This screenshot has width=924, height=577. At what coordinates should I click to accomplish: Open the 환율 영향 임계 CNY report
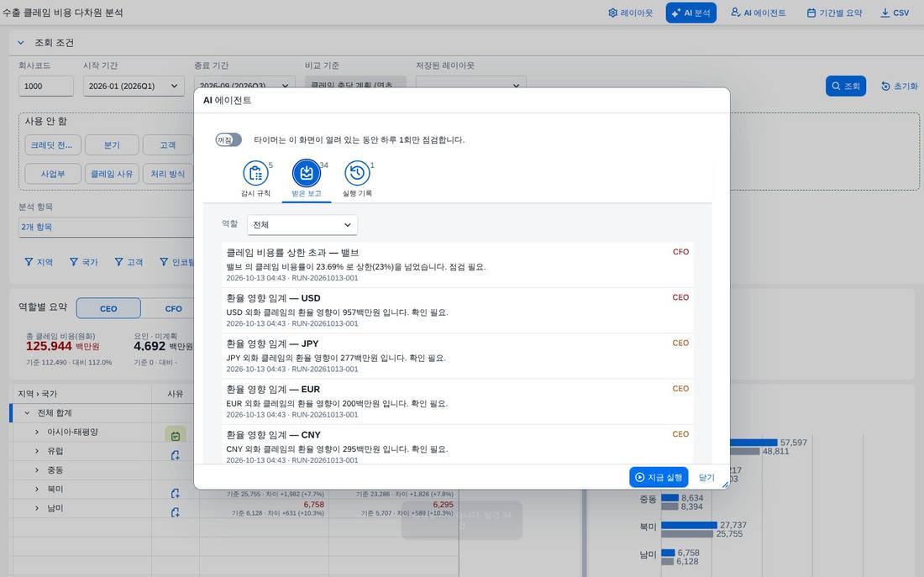[x=457, y=444]
